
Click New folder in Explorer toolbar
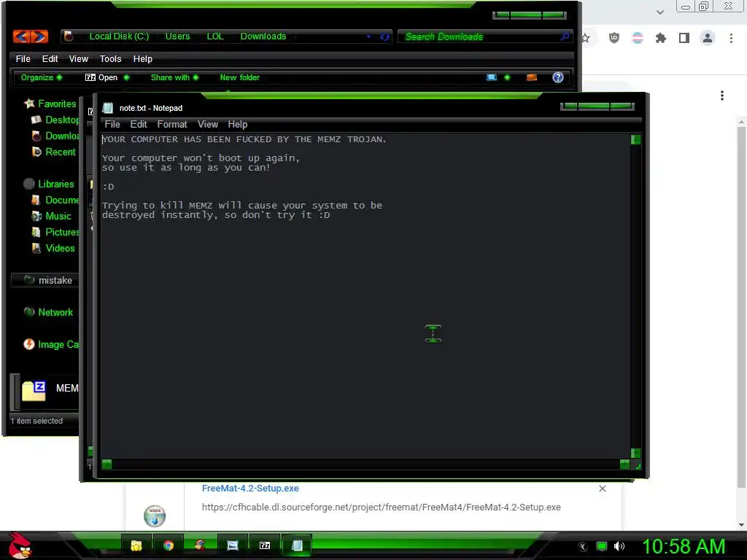coord(239,77)
